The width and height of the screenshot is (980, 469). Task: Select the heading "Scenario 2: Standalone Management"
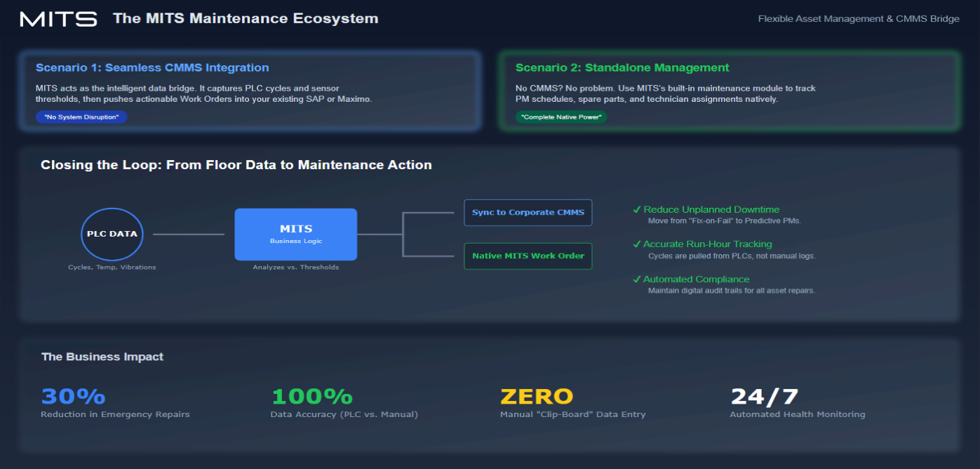pos(622,68)
